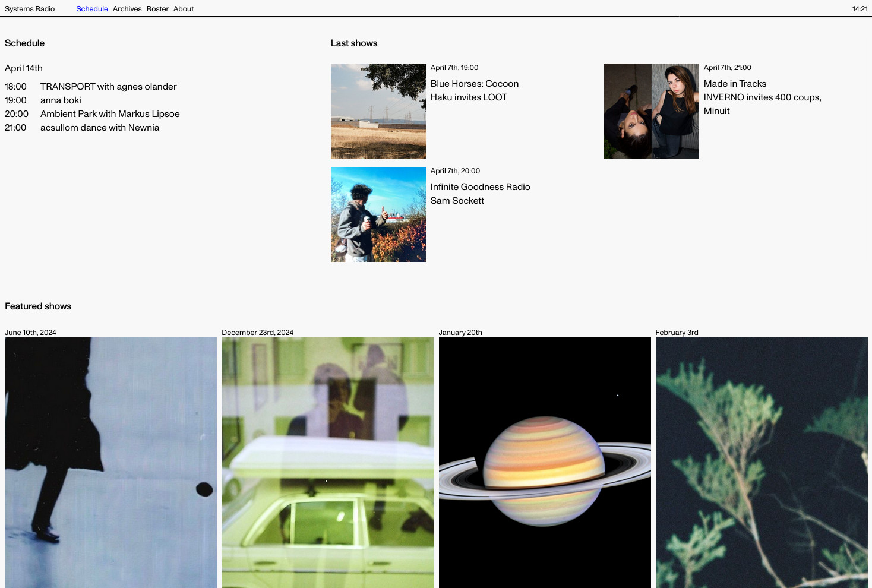Image resolution: width=872 pixels, height=588 pixels.
Task: Open the December 23rd green car image
Action: (328, 462)
